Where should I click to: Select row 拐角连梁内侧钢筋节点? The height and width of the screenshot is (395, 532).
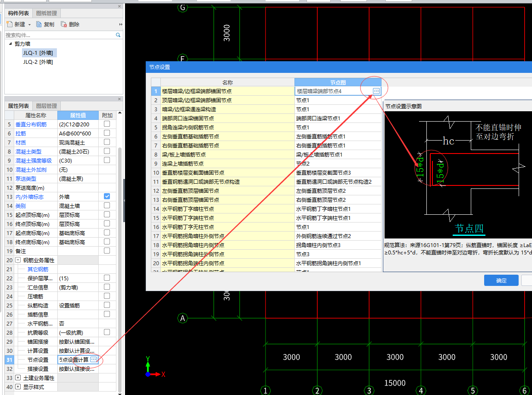coord(228,127)
